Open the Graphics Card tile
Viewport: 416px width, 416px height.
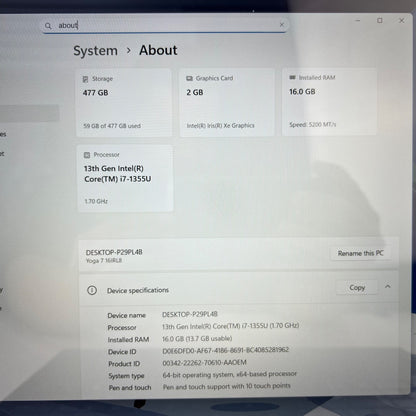[227, 102]
